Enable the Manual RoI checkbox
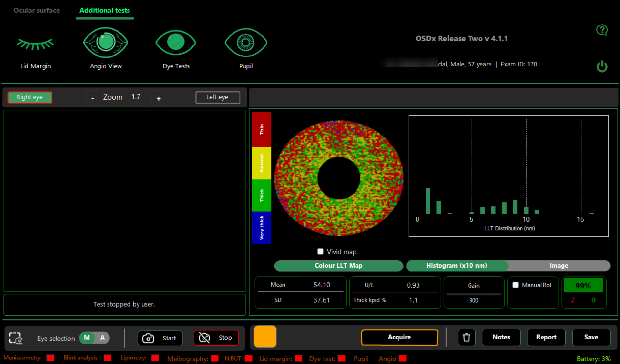 [x=516, y=285]
